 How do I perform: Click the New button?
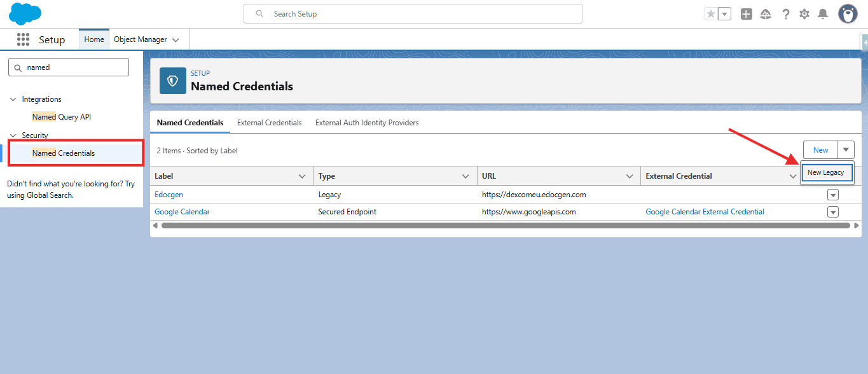[821, 150]
